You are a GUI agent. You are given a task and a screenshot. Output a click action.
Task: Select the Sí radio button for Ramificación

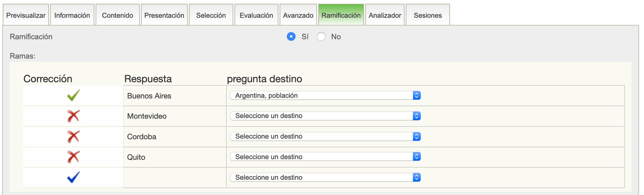291,37
